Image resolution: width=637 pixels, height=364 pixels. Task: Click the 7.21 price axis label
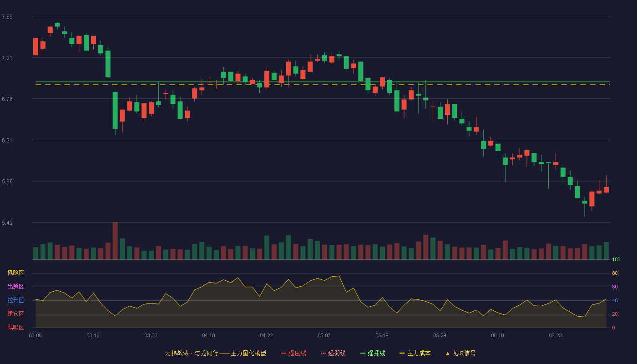click(7, 58)
